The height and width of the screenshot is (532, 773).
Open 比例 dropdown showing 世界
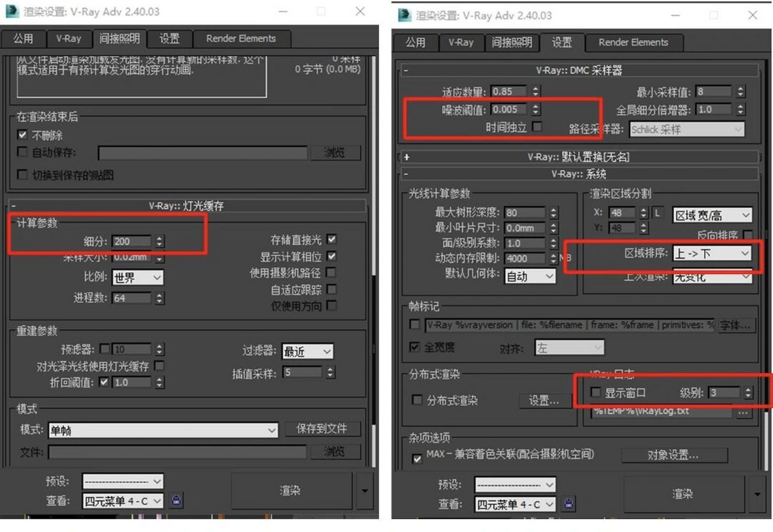pos(138,277)
